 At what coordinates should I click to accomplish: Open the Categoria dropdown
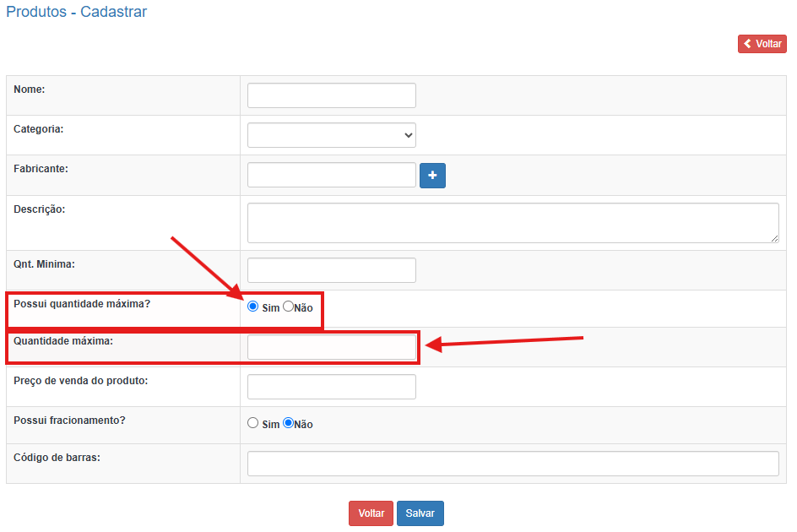[x=331, y=135]
